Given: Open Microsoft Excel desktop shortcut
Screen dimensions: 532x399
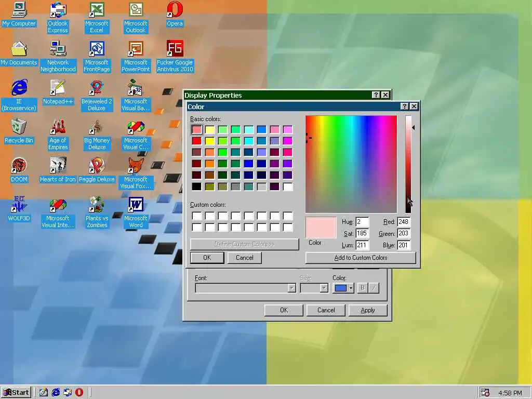Looking at the screenshot, I should (97, 18).
